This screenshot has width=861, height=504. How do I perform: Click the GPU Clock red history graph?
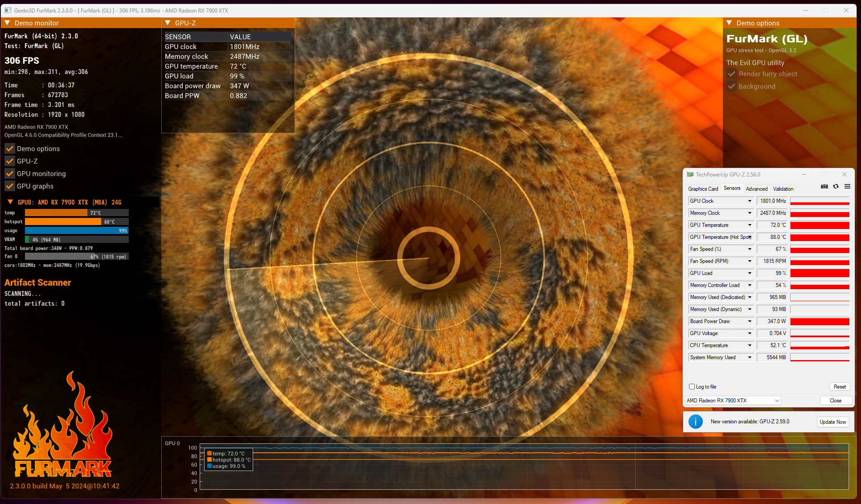coord(820,201)
